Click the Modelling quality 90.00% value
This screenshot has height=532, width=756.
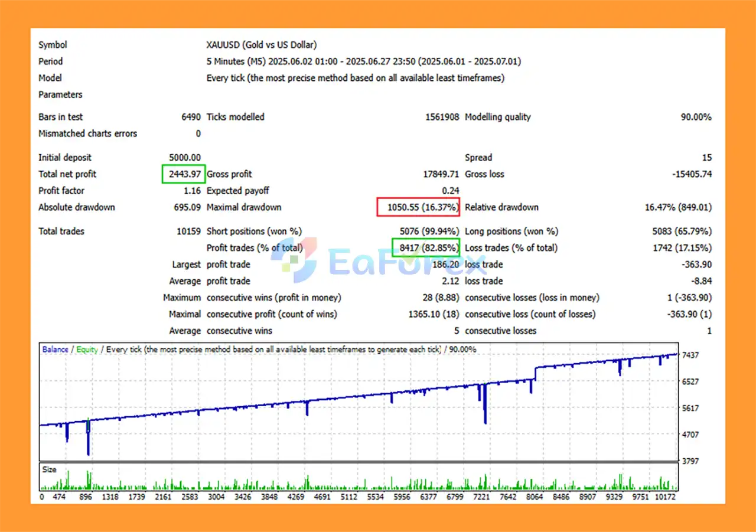(x=696, y=117)
